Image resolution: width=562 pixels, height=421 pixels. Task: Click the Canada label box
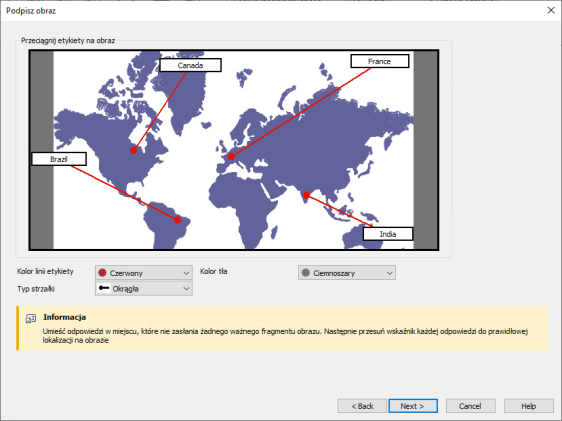[x=190, y=65]
